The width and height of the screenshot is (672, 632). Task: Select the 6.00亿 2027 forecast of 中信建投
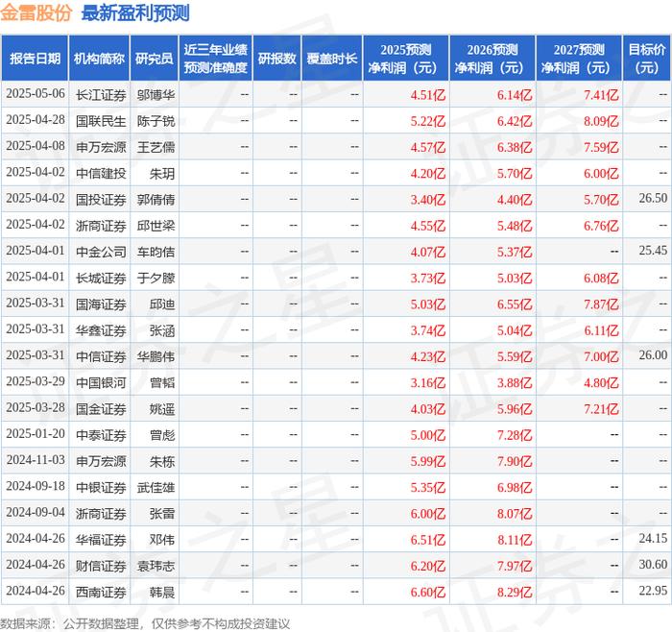pos(601,173)
